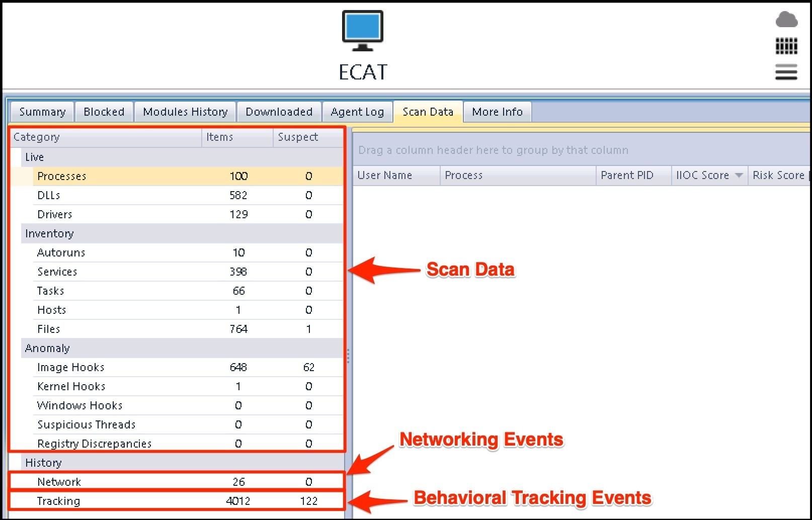The image size is (812, 520).
Task: Select the Kernel Hooks row
Action: pyautogui.click(x=188, y=386)
